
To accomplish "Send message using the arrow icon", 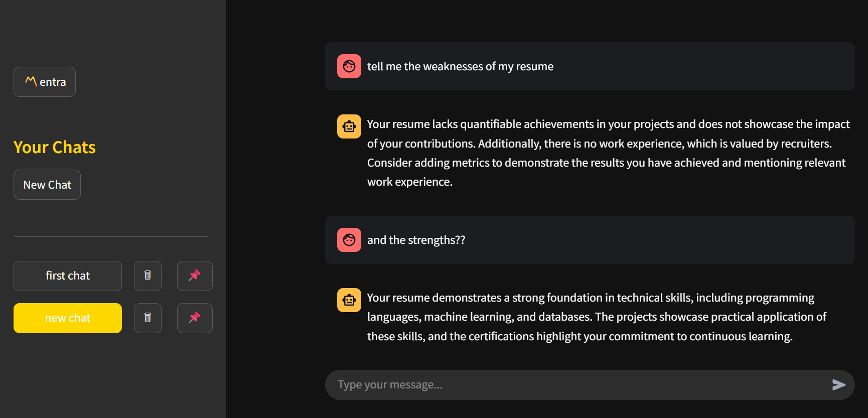I will point(839,385).
